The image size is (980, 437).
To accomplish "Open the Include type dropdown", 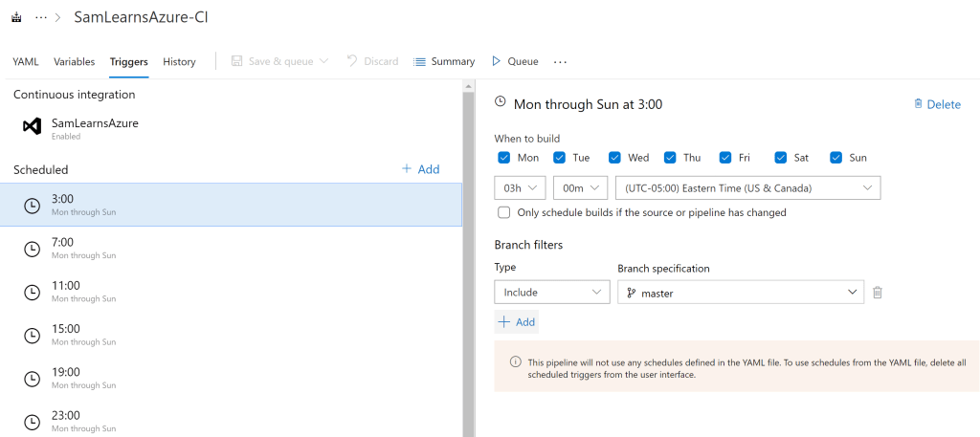I will point(551,293).
